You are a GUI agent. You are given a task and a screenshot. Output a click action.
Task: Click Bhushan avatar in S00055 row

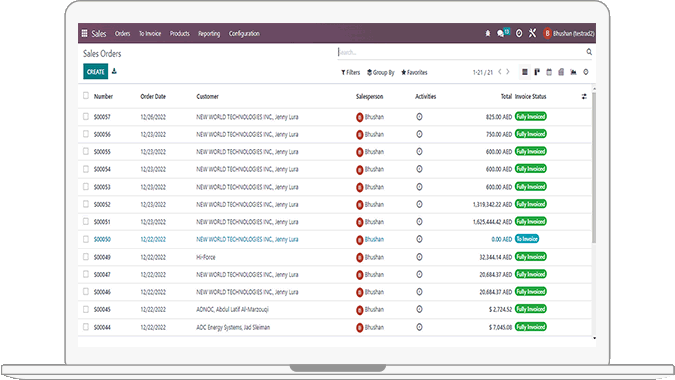(x=359, y=152)
